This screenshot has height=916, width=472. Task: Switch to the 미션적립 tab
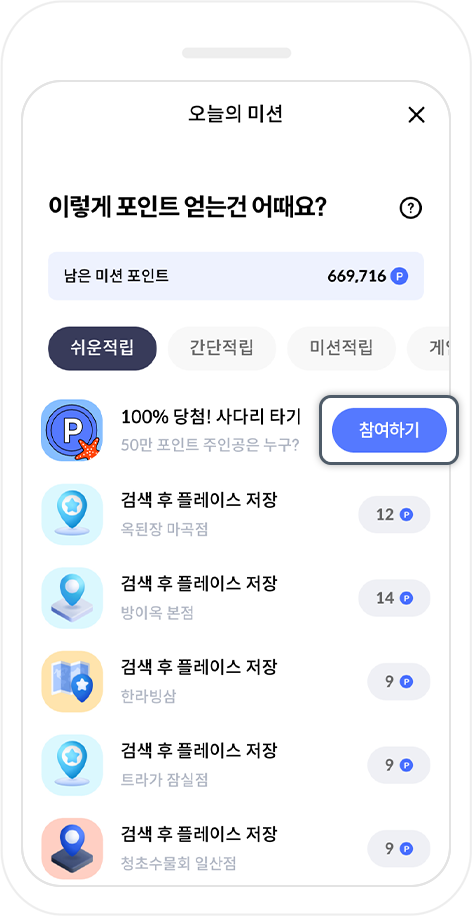341,348
